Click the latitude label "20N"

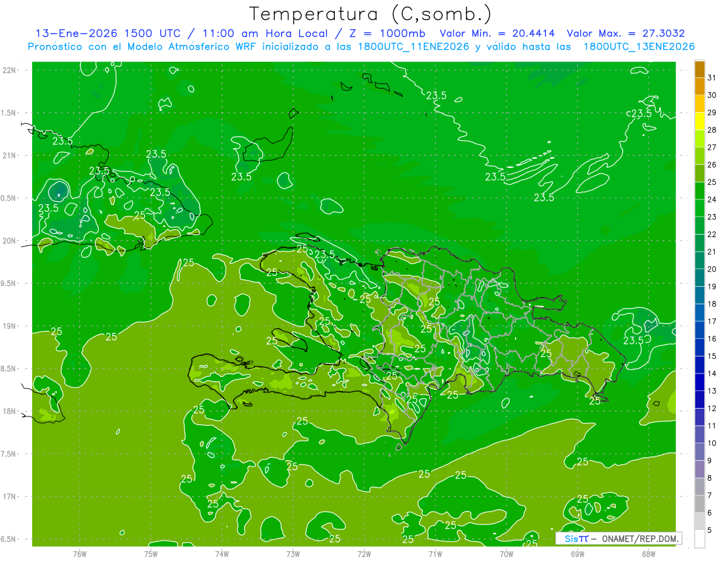pos(10,241)
